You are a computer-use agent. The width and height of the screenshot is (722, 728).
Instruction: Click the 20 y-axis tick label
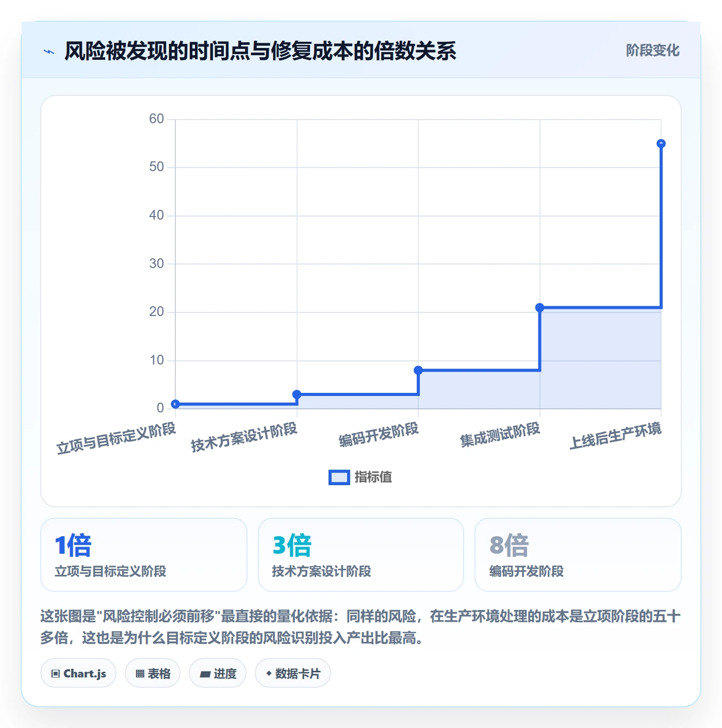(156, 312)
